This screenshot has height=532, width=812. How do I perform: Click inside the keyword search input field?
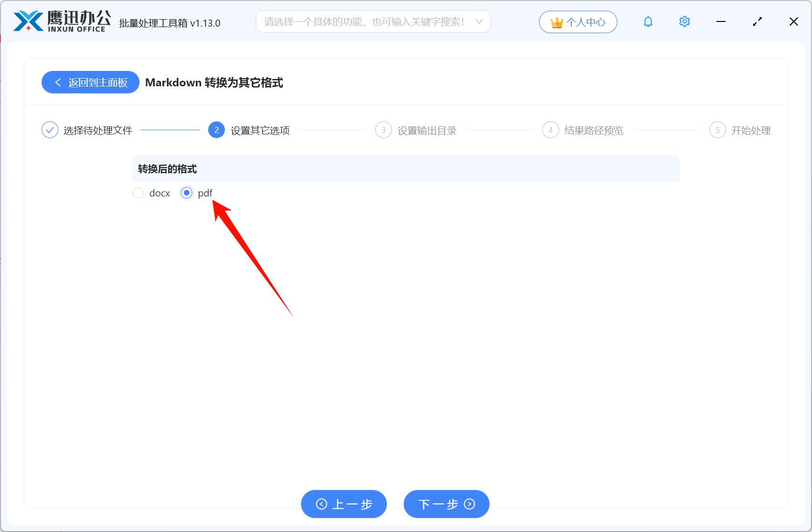pos(364,21)
